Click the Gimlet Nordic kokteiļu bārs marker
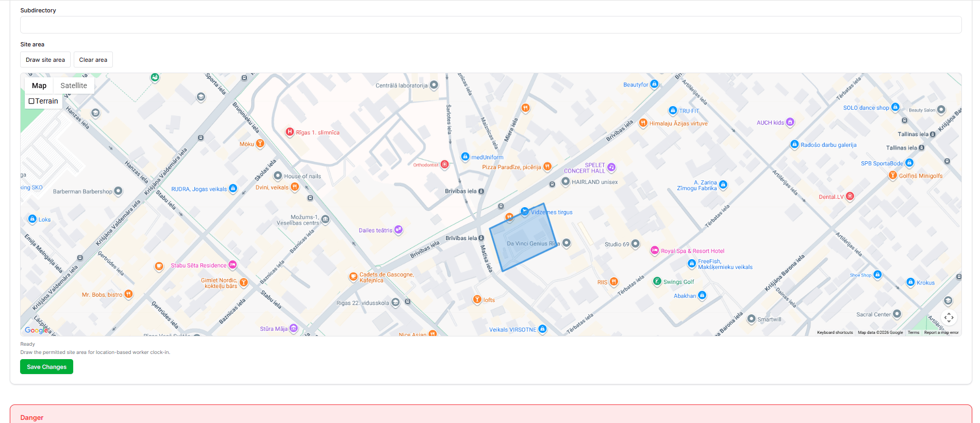Image resolution: width=980 pixels, height=423 pixels. pyautogui.click(x=244, y=282)
